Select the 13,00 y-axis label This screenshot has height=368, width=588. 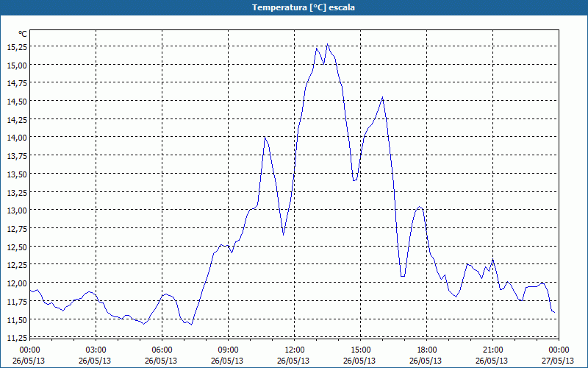[x=17, y=210]
